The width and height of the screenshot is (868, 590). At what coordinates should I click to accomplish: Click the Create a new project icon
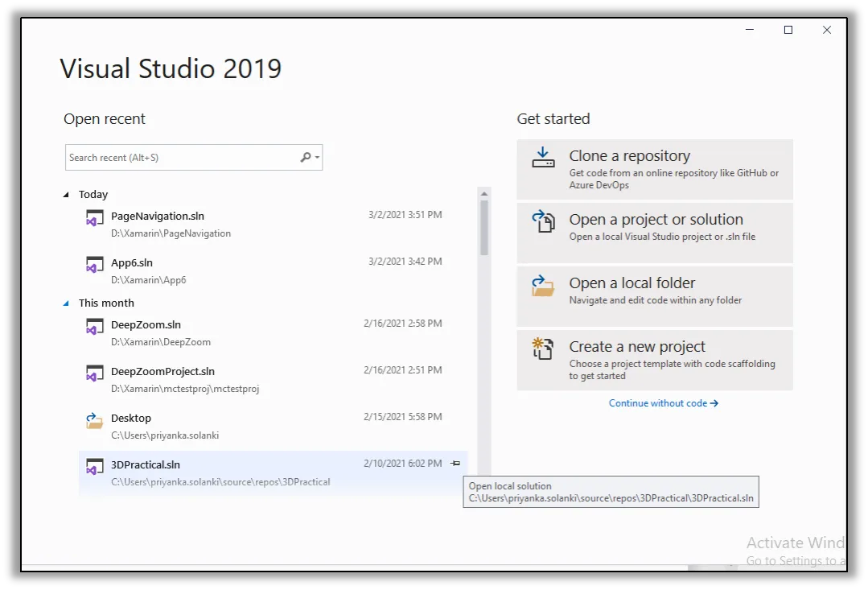pyautogui.click(x=543, y=349)
